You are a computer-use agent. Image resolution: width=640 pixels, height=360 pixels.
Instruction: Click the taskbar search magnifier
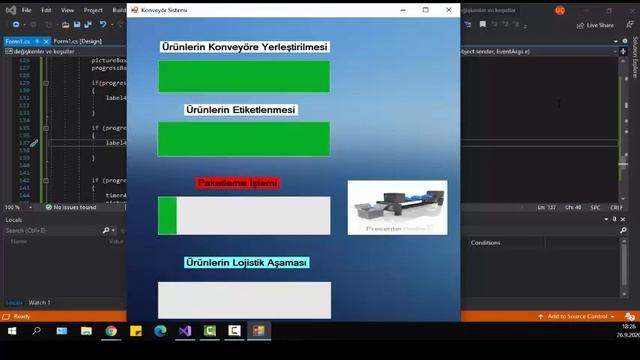[36, 331]
